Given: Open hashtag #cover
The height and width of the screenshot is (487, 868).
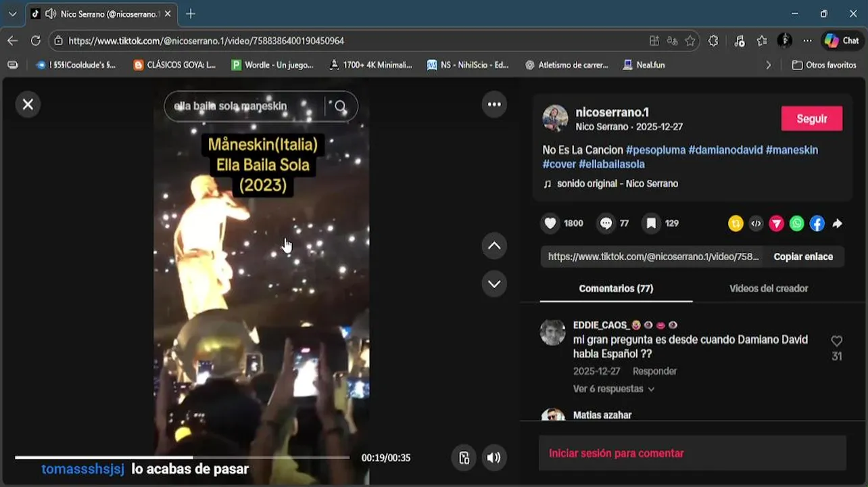Looking at the screenshot, I should click(559, 164).
